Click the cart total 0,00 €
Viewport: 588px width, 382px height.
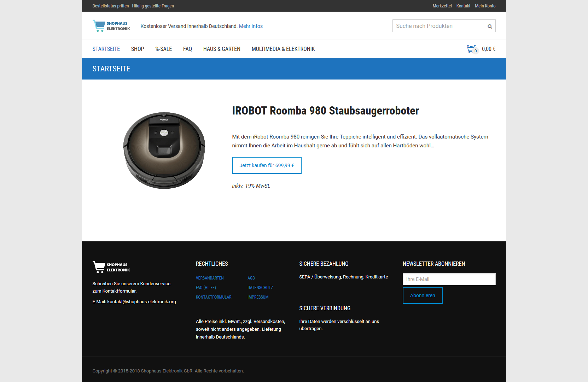click(489, 49)
